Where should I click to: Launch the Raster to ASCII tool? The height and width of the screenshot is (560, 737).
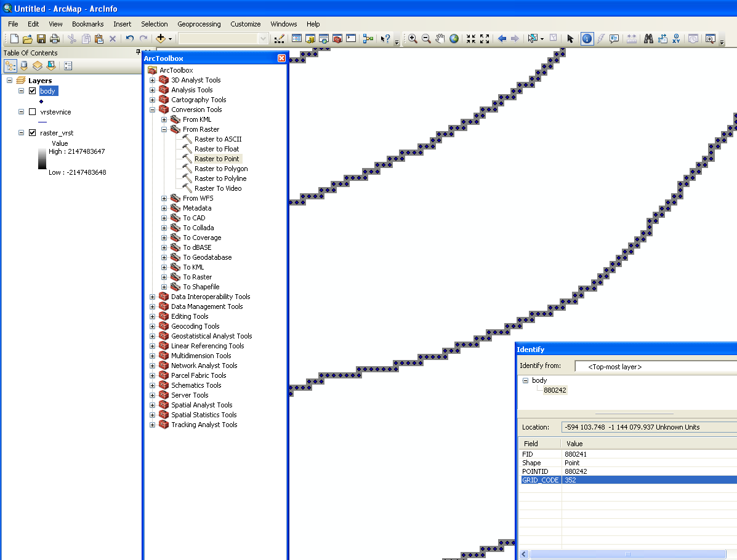[218, 139]
